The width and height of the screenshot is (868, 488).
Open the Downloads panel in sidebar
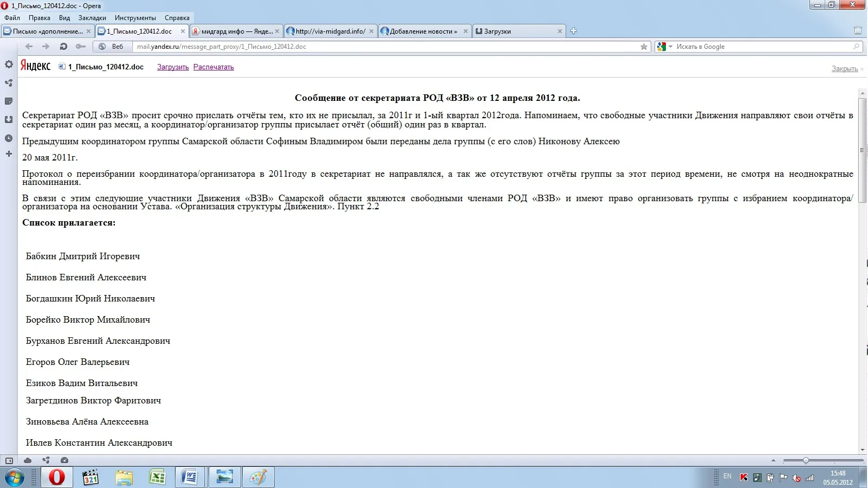(9, 120)
